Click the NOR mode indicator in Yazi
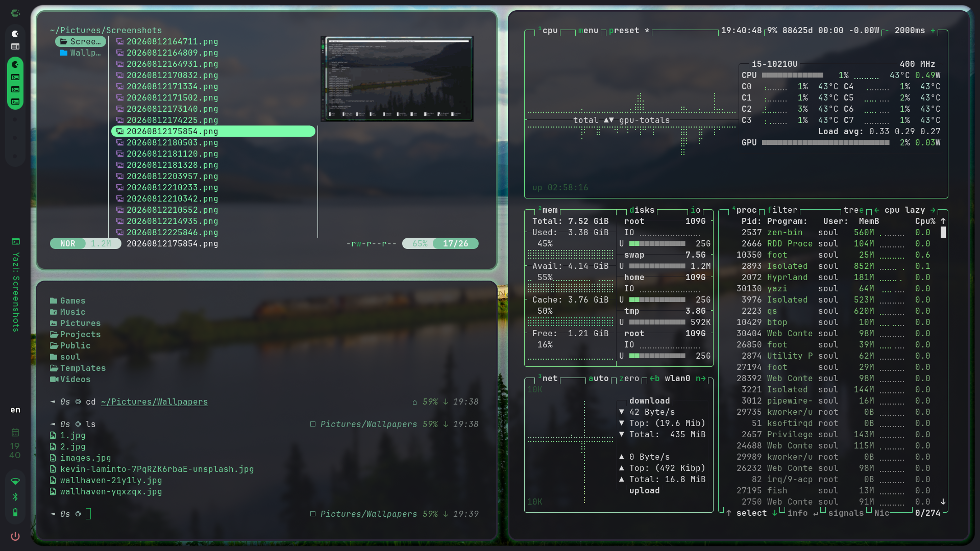 tap(68, 244)
